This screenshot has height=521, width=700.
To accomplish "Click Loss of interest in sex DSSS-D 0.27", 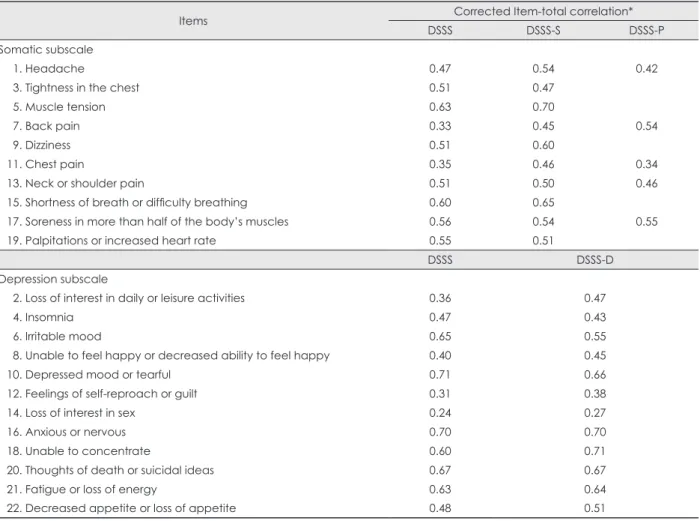I will (595, 413).
